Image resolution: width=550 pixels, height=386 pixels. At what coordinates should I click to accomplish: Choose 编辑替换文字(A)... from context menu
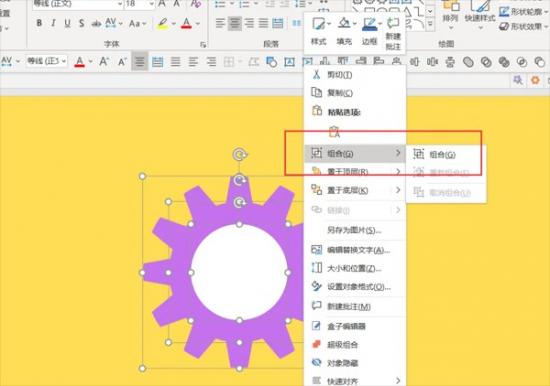tap(355, 250)
